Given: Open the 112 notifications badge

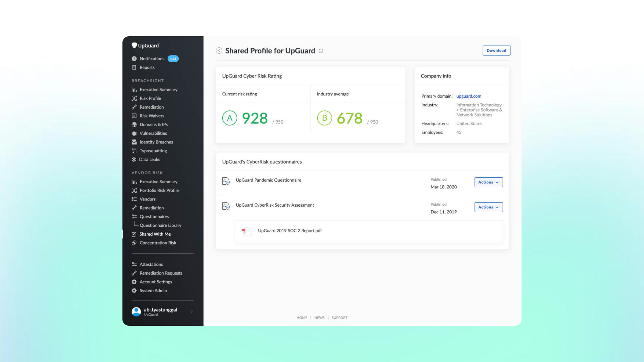Looking at the screenshot, I should click(x=173, y=59).
